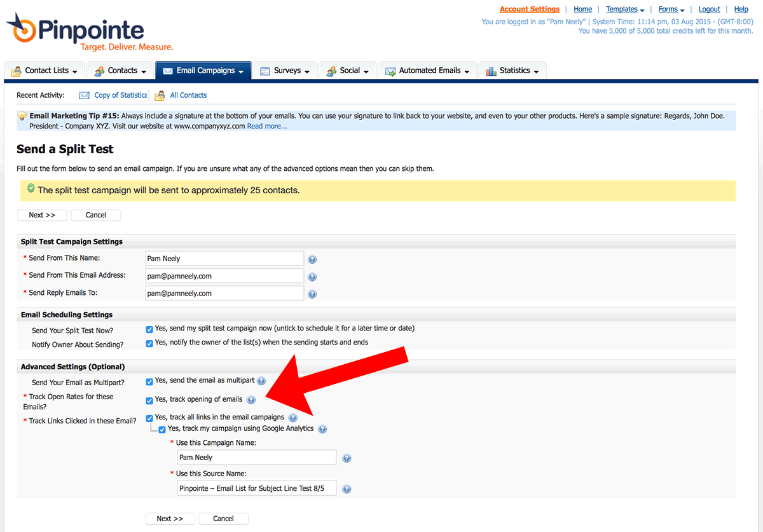The image size is (763, 532).
Task: Uncheck send my split test campaign now
Action: pyautogui.click(x=149, y=329)
